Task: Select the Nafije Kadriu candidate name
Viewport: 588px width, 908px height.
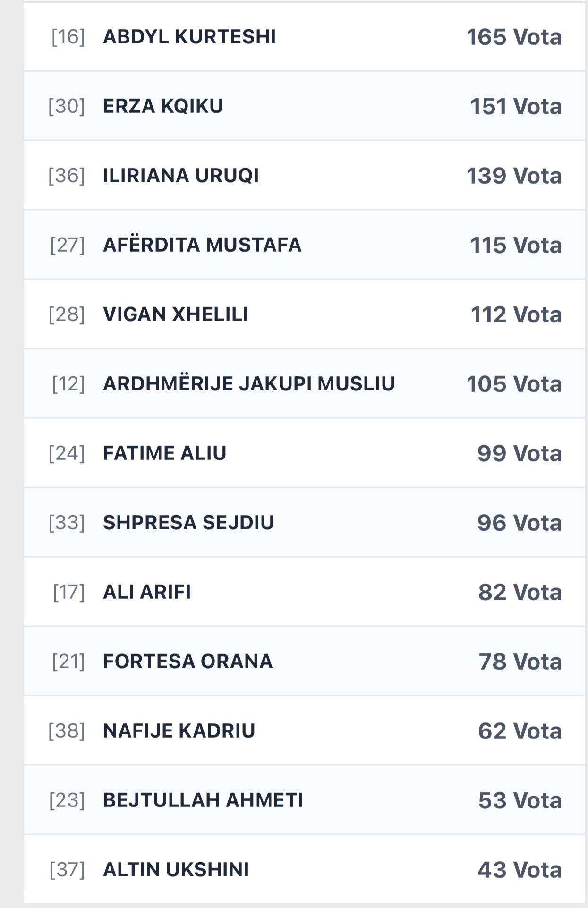Action: coord(179,731)
